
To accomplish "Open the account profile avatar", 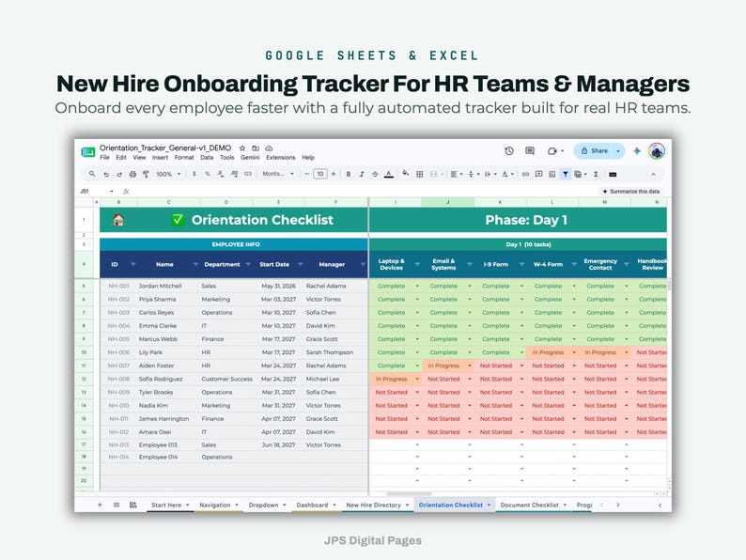I will [x=657, y=151].
